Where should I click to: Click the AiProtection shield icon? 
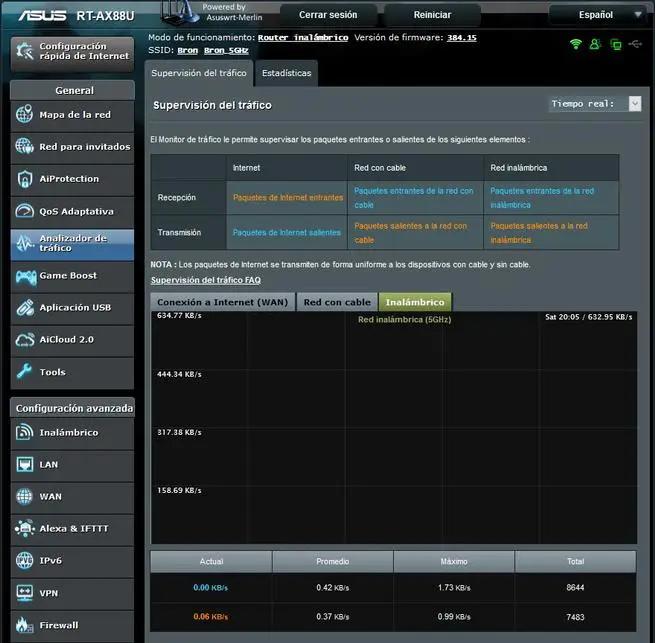pos(24,179)
